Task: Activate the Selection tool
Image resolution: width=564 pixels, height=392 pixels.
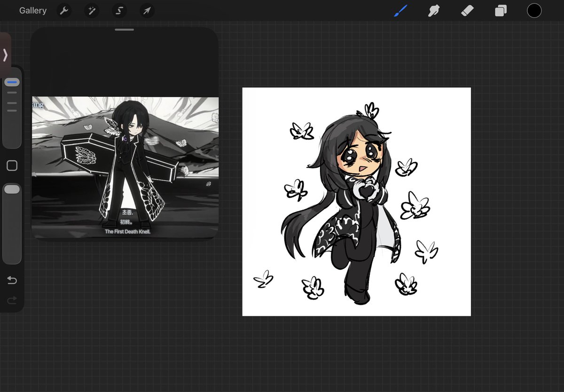Action: pyautogui.click(x=119, y=10)
